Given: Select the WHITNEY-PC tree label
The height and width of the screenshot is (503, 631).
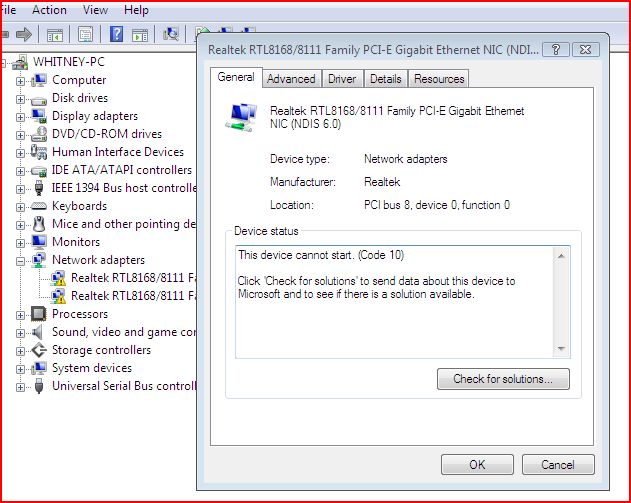Looking at the screenshot, I should coord(68,62).
